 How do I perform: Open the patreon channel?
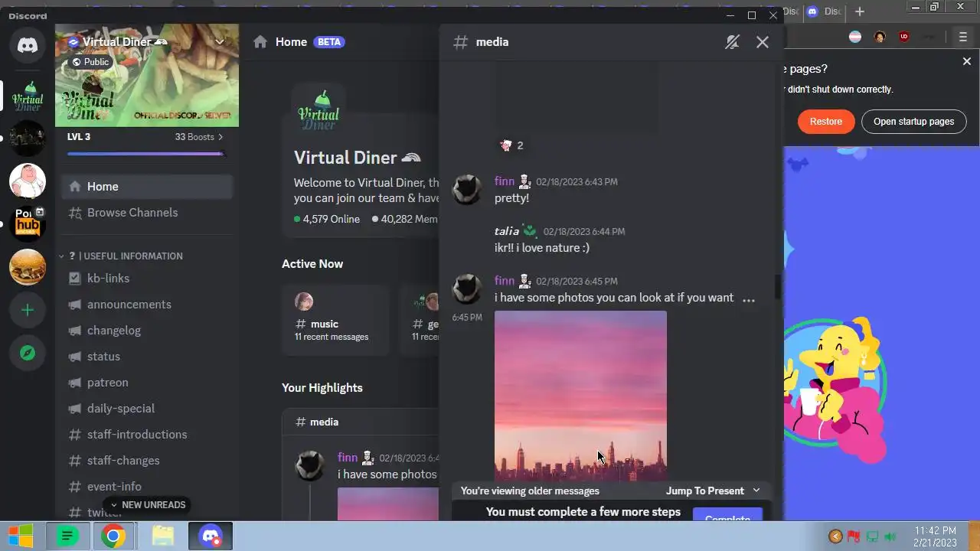pos(147,383)
